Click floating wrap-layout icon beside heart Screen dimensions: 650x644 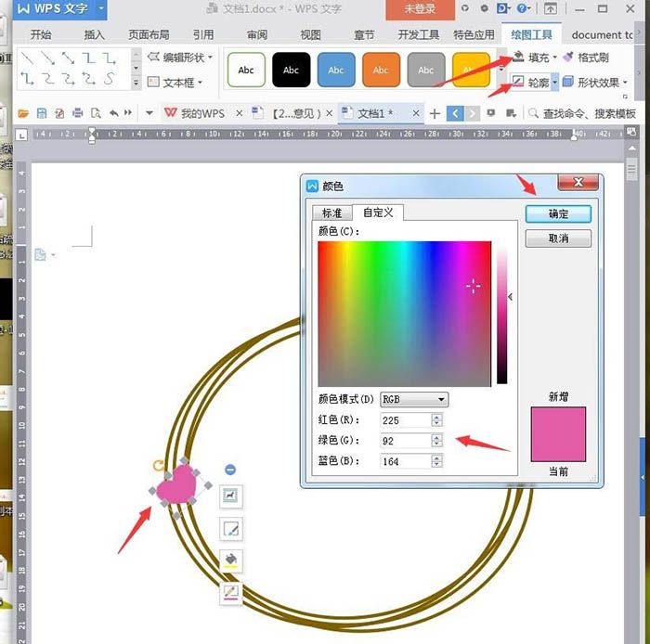(230, 496)
